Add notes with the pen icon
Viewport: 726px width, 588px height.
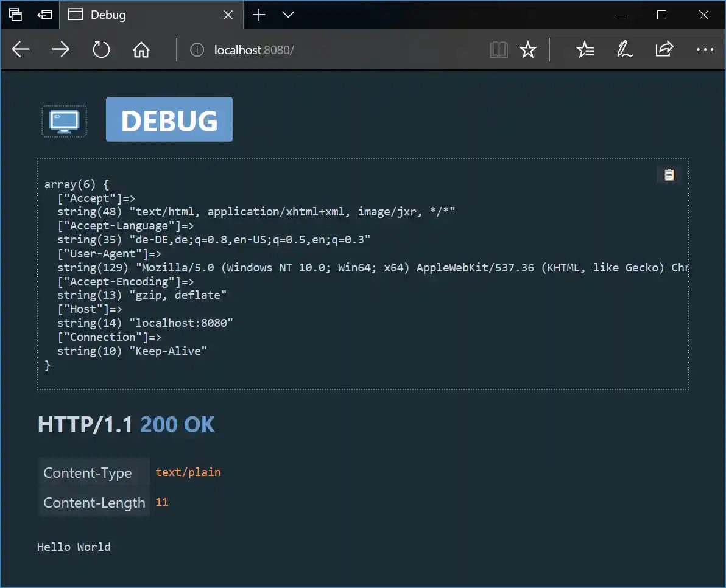pos(625,49)
